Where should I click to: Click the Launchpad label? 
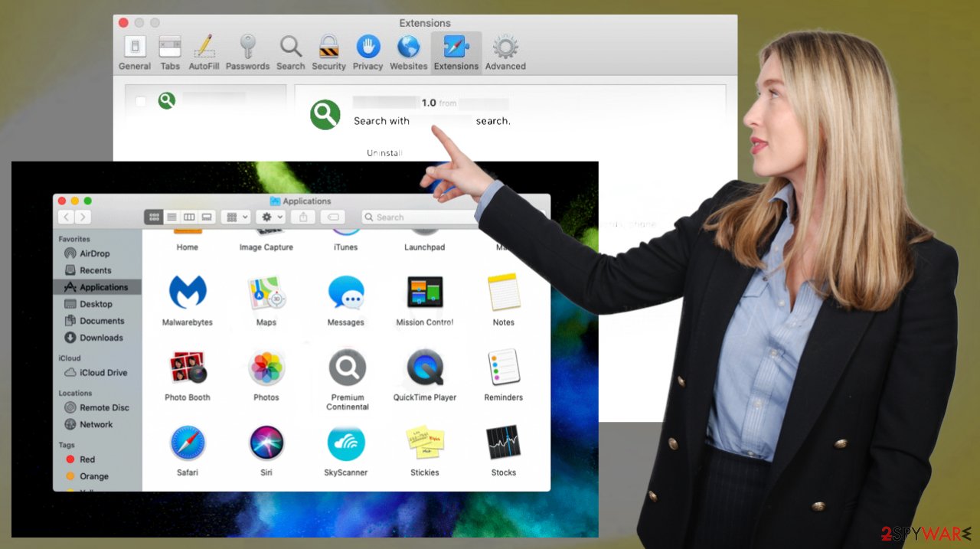425,247
